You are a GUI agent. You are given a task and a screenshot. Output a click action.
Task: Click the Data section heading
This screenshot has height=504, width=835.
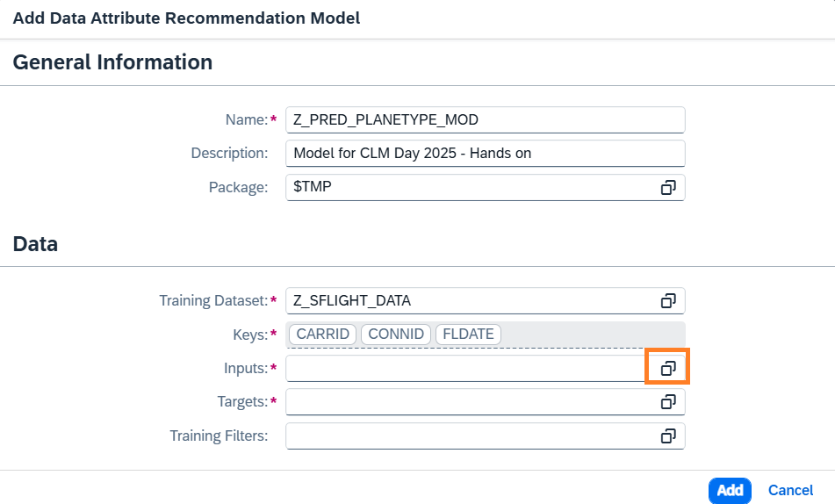pyautogui.click(x=35, y=244)
